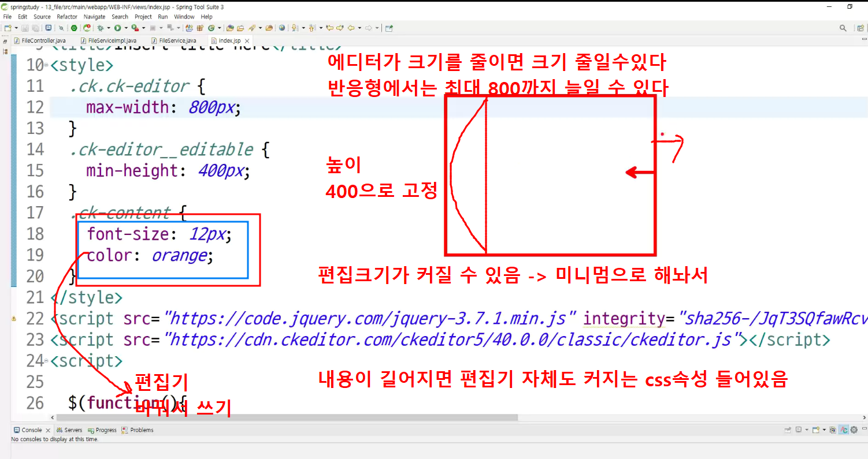The width and height of the screenshot is (868, 459).
Task: Collapse the style tag fold marker
Action: (x=46, y=65)
